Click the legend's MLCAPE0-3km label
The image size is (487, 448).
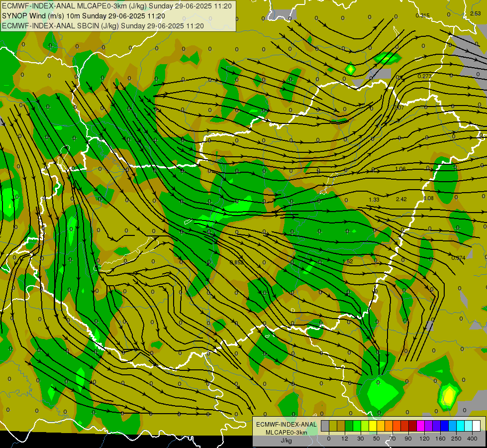point(287,433)
